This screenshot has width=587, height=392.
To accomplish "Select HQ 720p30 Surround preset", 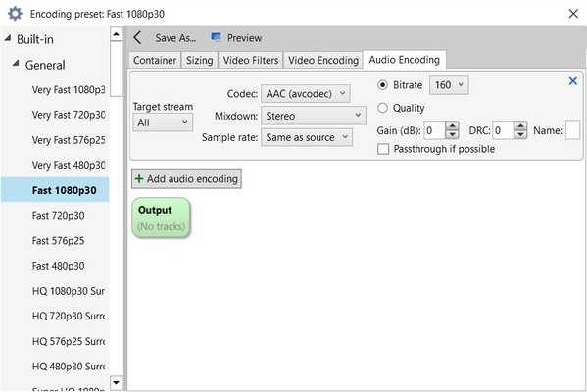I will point(69,316).
